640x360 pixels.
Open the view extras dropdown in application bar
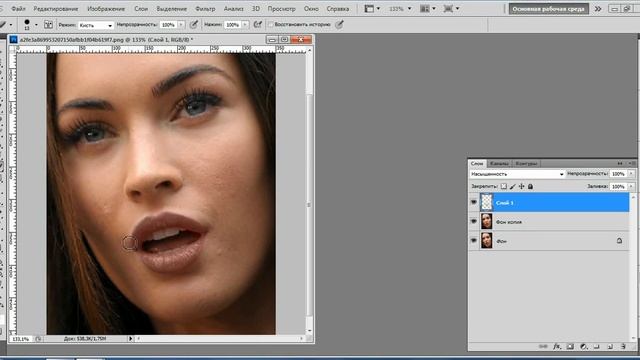372,9
